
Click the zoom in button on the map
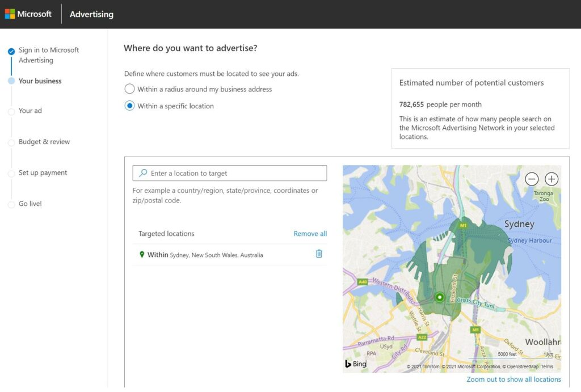point(551,179)
